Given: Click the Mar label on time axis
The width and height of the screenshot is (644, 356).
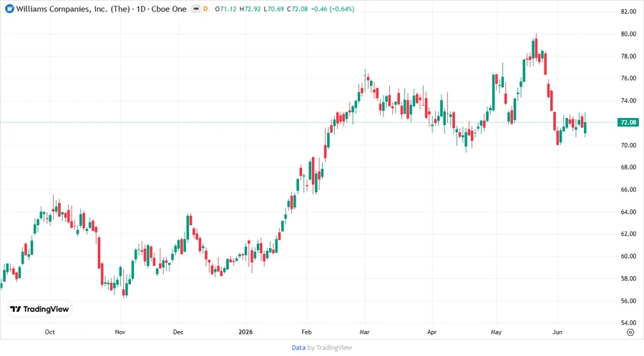Looking at the screenshot, I should point(364,332).
